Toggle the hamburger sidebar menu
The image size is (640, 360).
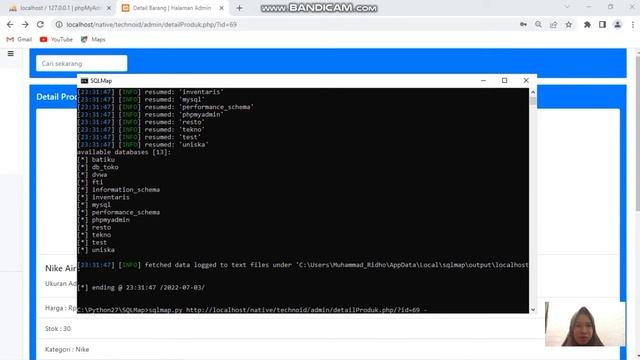click(x=11, y=53)
